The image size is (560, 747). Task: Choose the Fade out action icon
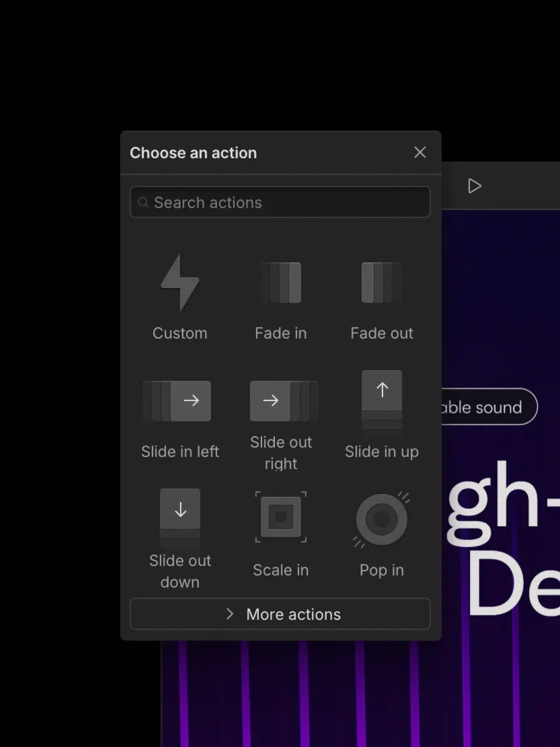click(382, 282)
